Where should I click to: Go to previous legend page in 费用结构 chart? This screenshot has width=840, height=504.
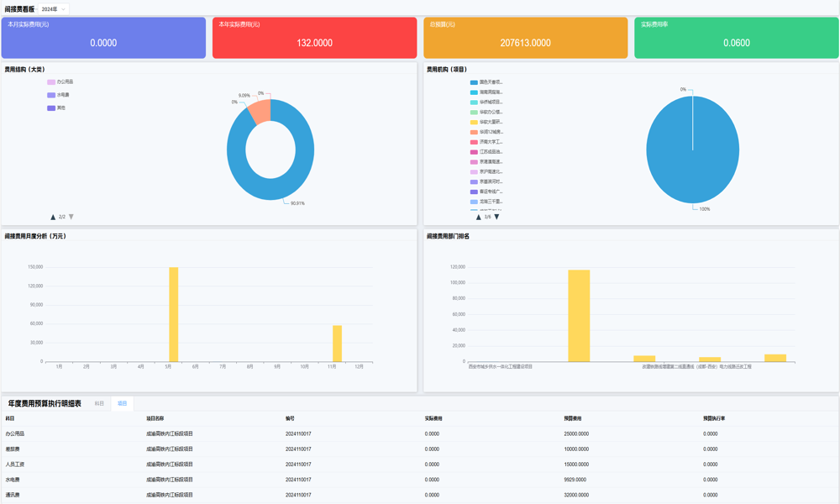(53, 217)
